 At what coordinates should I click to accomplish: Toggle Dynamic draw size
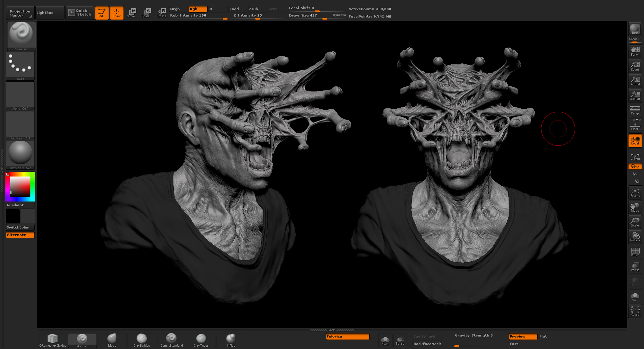339,15
